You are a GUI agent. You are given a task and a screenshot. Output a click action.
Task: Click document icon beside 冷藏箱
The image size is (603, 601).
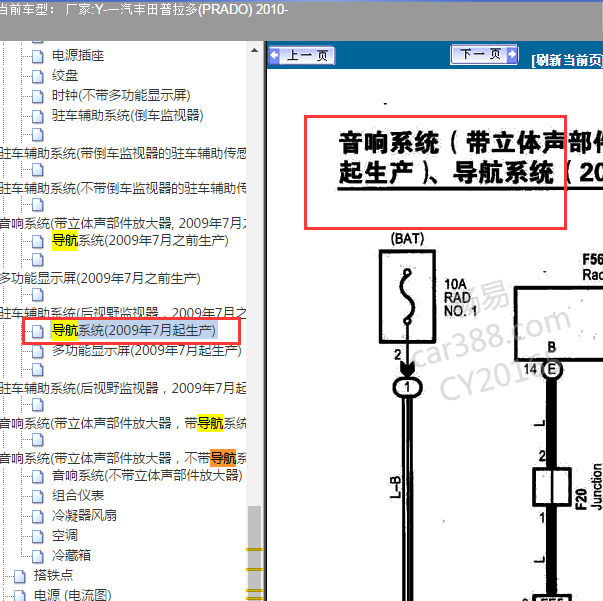click(37, 556)
